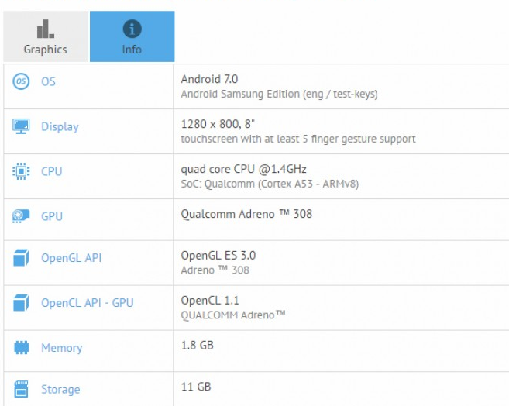Image resolution: width=509 pixels, height=420 pixels.
Task: Click QUALCOMM Adreno subtext under OpenCL
Action: coord(233,315)
